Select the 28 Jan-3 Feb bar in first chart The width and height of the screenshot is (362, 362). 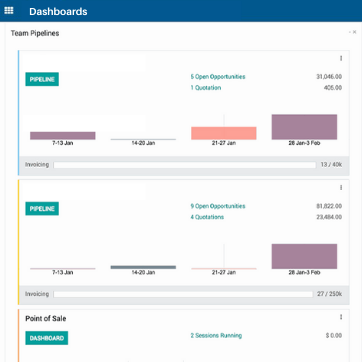(x=304, y=127)
